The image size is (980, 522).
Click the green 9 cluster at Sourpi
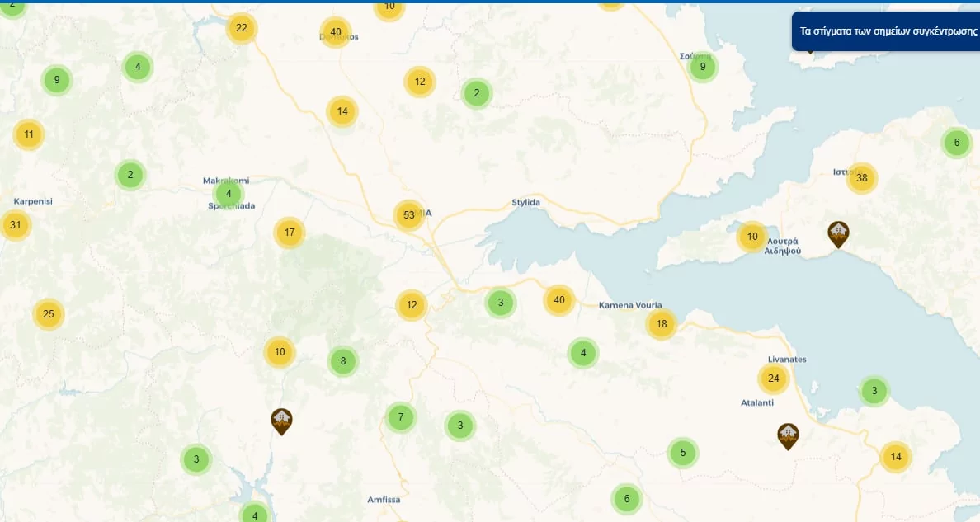703,67
